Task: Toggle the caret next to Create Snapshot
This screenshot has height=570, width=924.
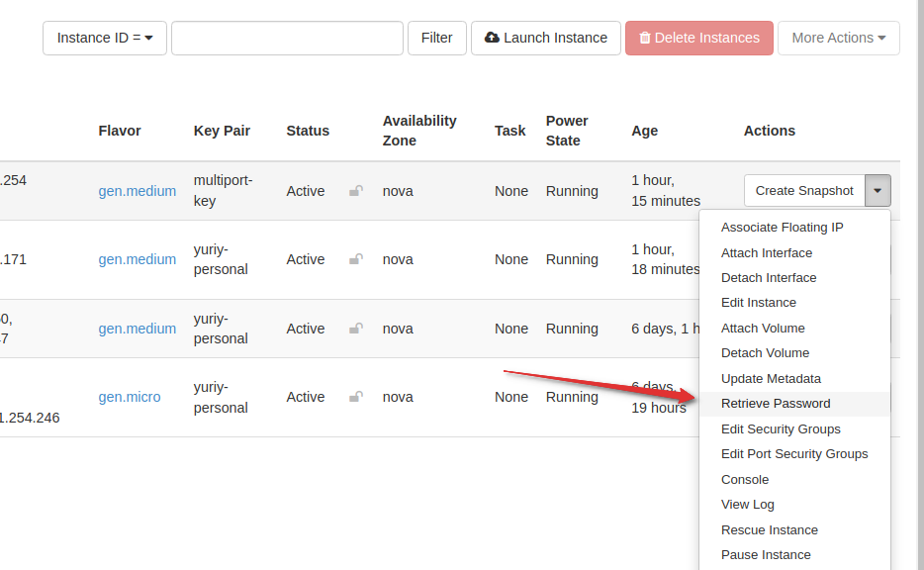Action: pos(878,191)
